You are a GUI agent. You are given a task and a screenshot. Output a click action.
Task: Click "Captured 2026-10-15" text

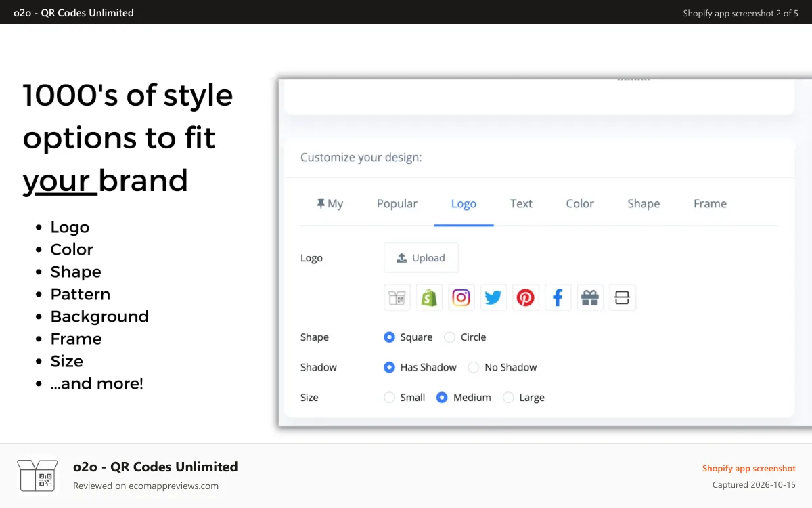click(x=754, y=485)
